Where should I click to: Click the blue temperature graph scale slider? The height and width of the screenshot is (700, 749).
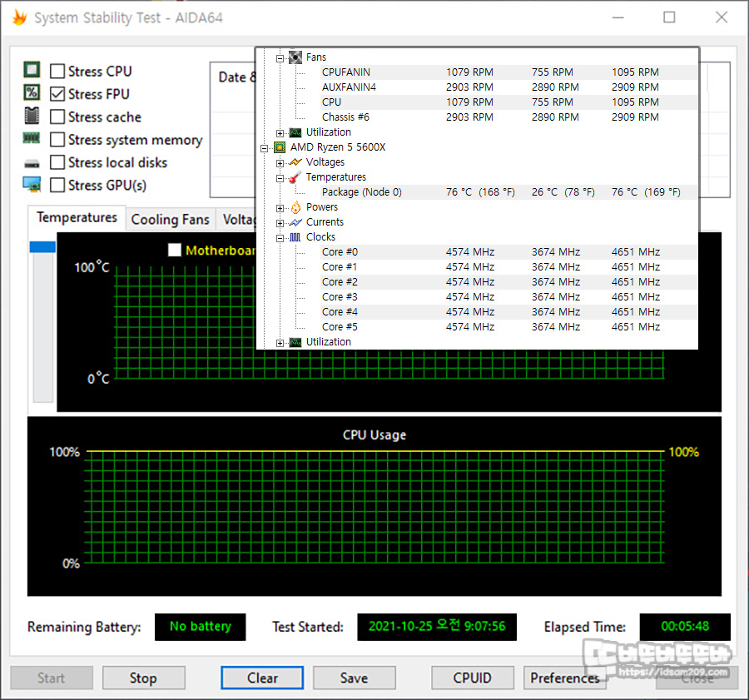point(42,246)
